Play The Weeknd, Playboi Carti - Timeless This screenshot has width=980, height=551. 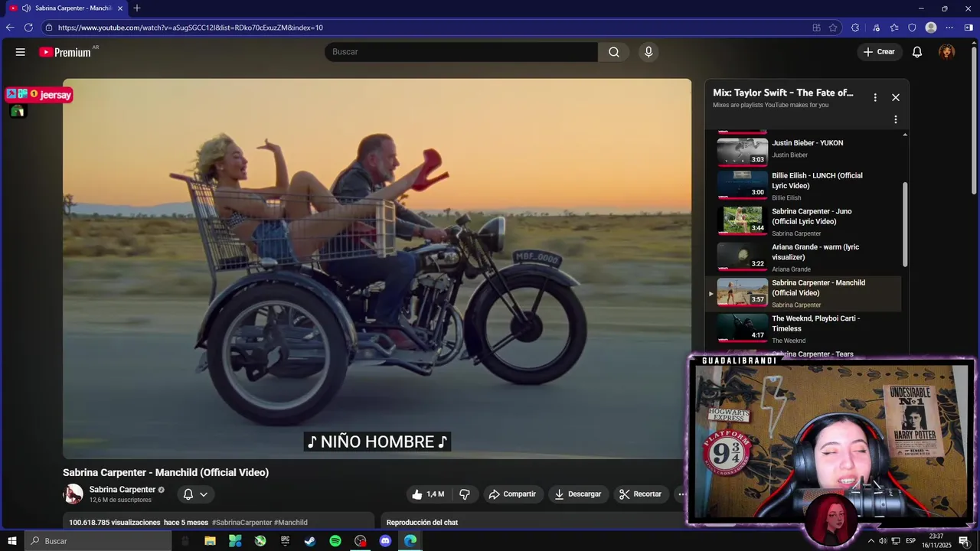click(803, 329)
